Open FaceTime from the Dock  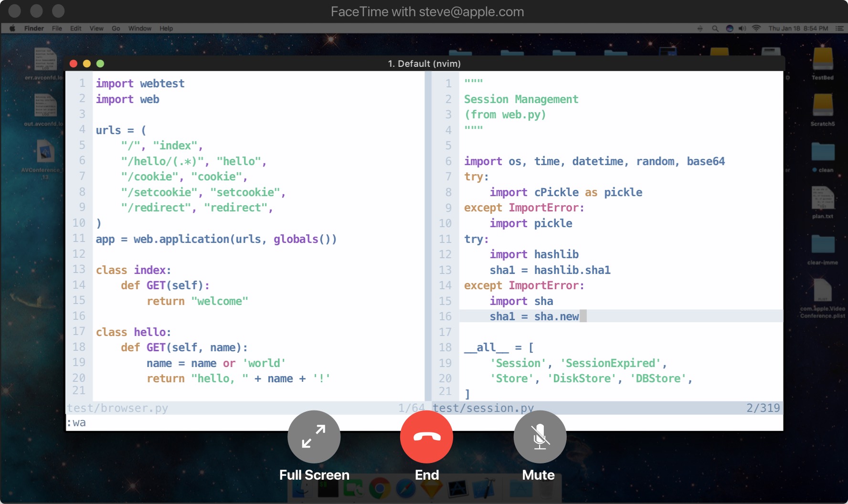tap(354, 489)
